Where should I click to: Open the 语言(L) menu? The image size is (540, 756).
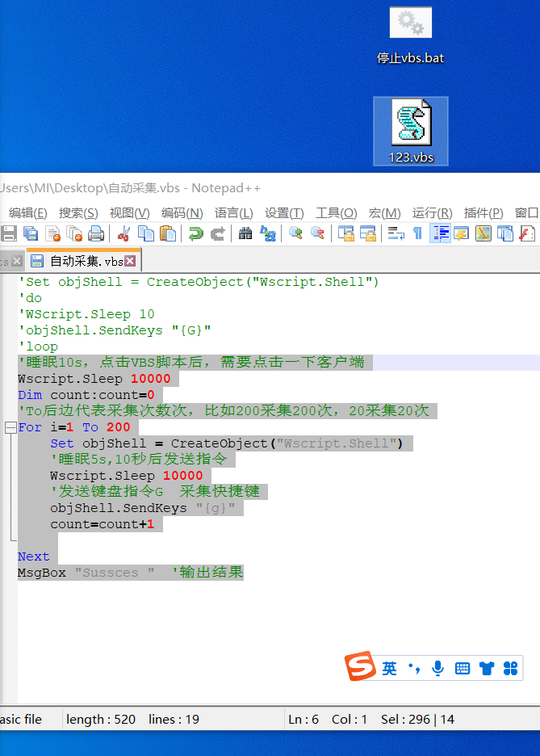tap(234, 213)
